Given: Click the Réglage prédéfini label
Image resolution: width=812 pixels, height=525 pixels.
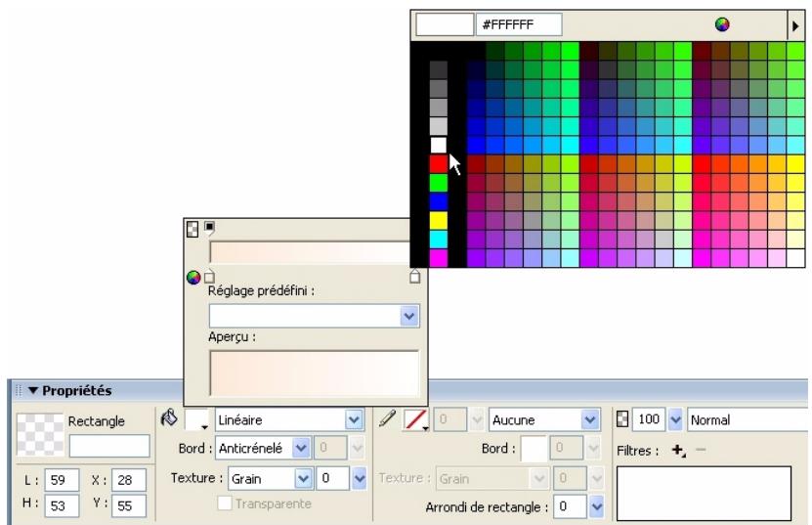Looking at the screenshot, I should tap(261, 290).
